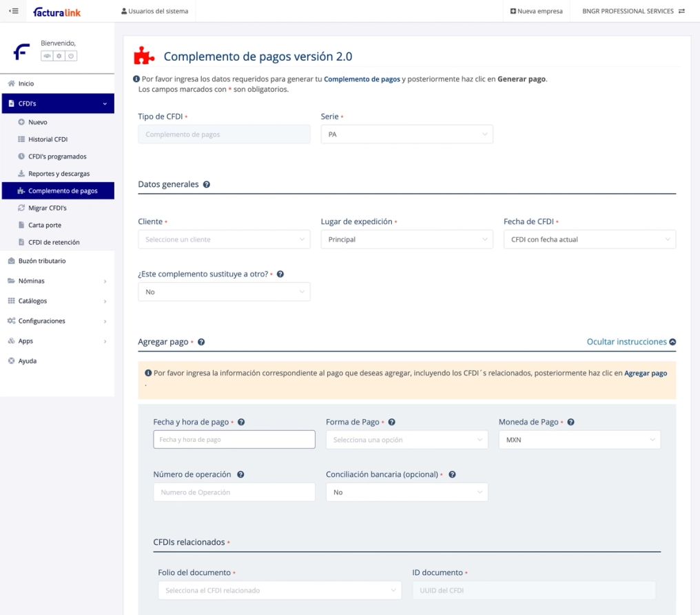This screenshot has width=700, height=615.
Task: Click the power logout icon under Bienvenido
Action: pyautogui.click(x=71, y=56)
